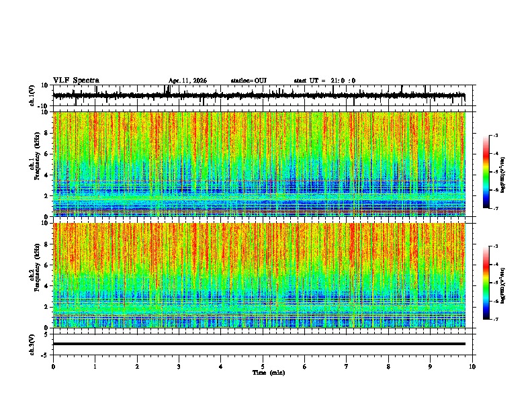
Task: Click the "4" kHz tick on ch.1 frequency axis
Action: (47, 175)
